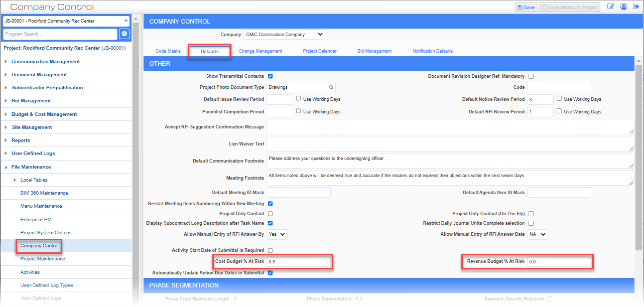644x307 pixels.
Task: Click the Meeting Footnote text area
Action: [x=450, y=178]
